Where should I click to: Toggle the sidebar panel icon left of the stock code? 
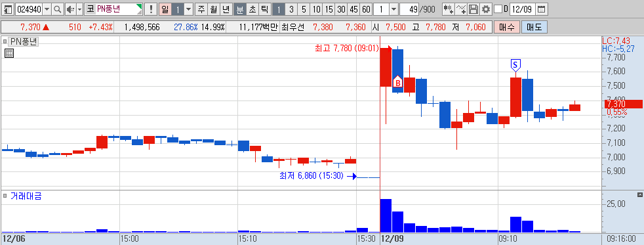pos(9,9)
